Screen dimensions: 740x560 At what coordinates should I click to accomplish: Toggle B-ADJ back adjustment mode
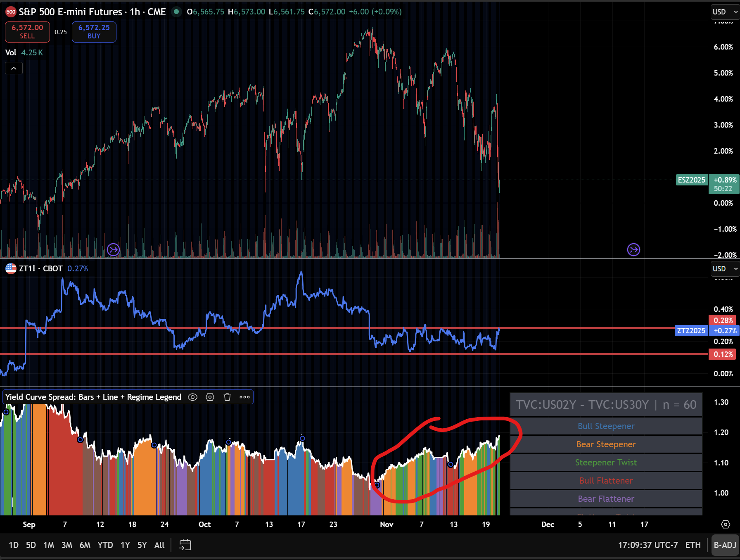click(725, 545)
